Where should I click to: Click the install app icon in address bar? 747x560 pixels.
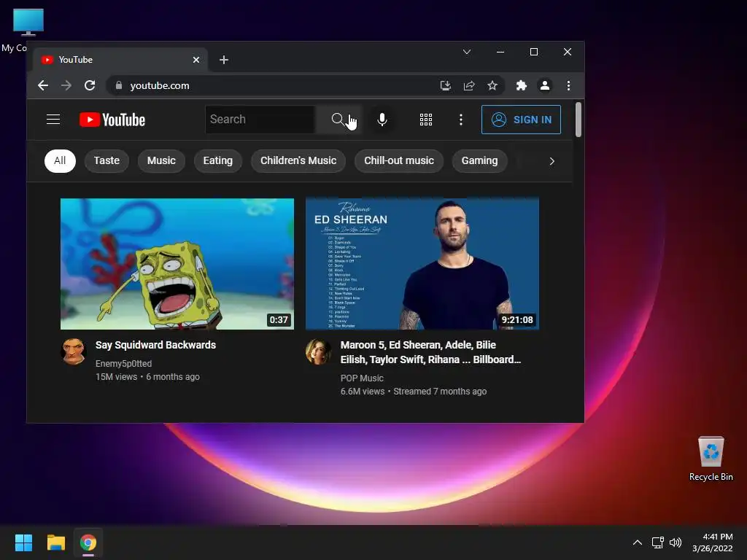pos(446,86)
